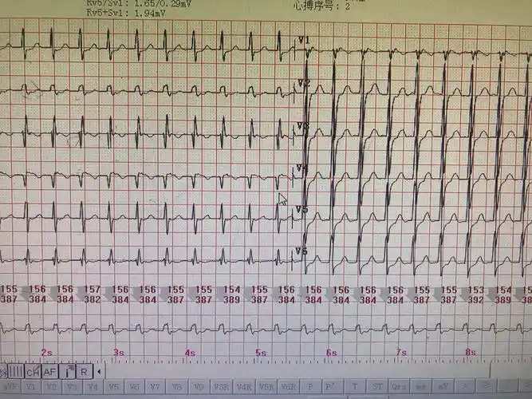
Task: Click the vertical lines grid icon
Action: [x=15, y=371]
